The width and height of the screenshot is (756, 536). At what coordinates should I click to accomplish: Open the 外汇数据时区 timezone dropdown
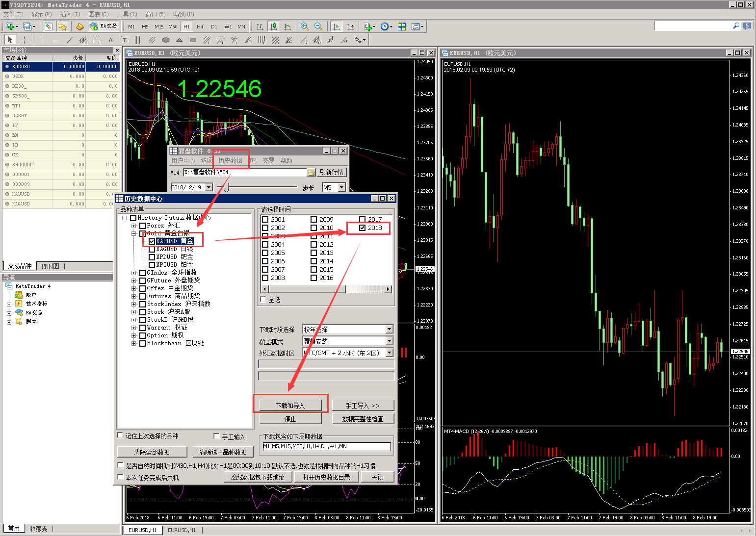point(389,353)
